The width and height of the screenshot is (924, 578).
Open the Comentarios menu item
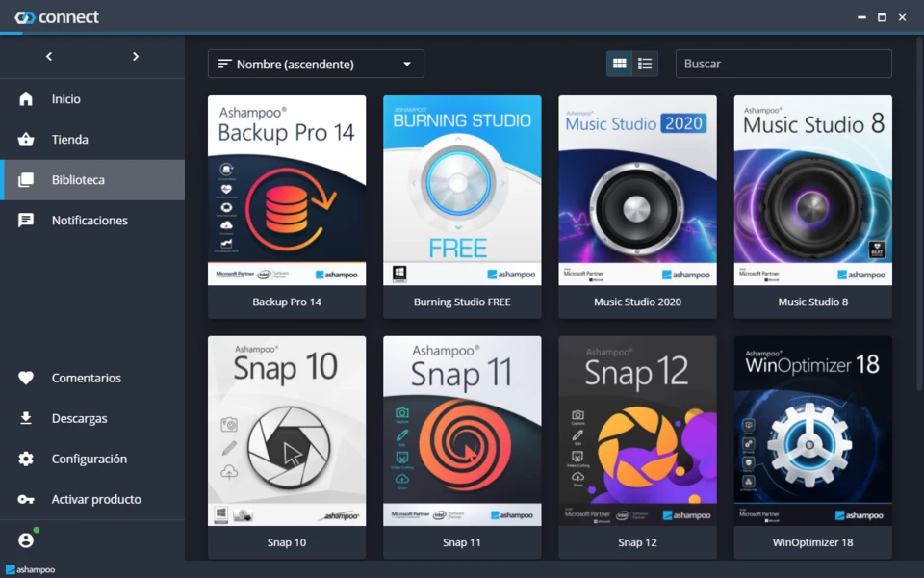point(92,378)
